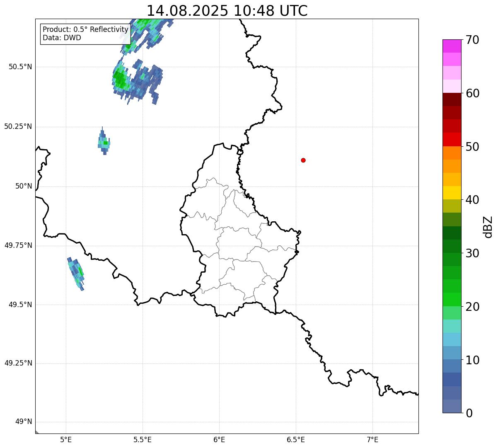
Task: Click the 6.5°E longitude label
Action: point(296,440)
